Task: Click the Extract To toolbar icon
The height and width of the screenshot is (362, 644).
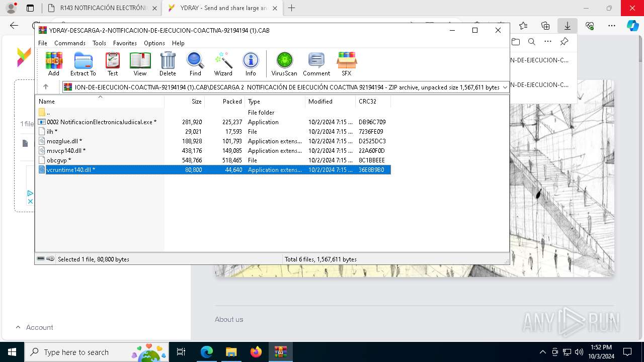Action: (x=83, y=64)
